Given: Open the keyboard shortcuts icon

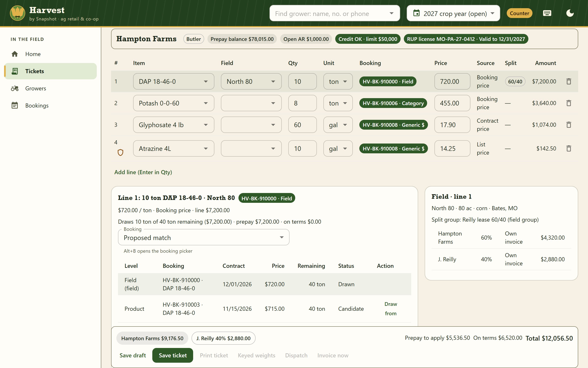Looking at the screenshot, I should [547, 13].
